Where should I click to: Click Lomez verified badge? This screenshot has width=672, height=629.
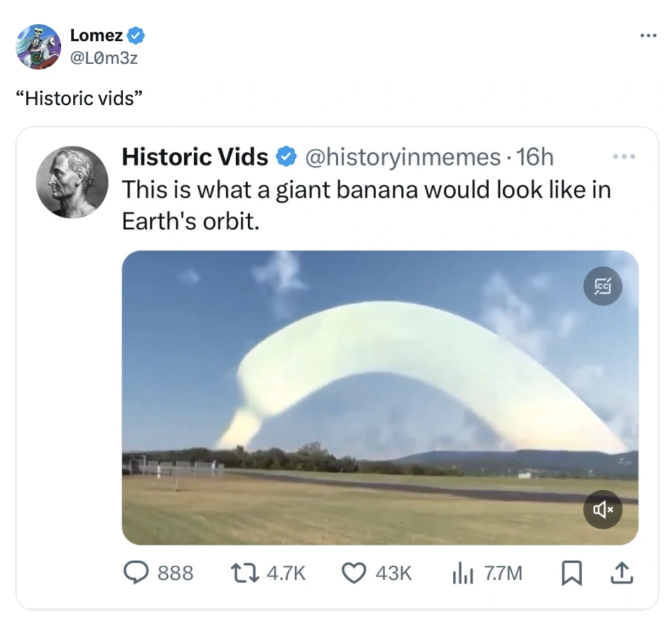click(136, 36)
